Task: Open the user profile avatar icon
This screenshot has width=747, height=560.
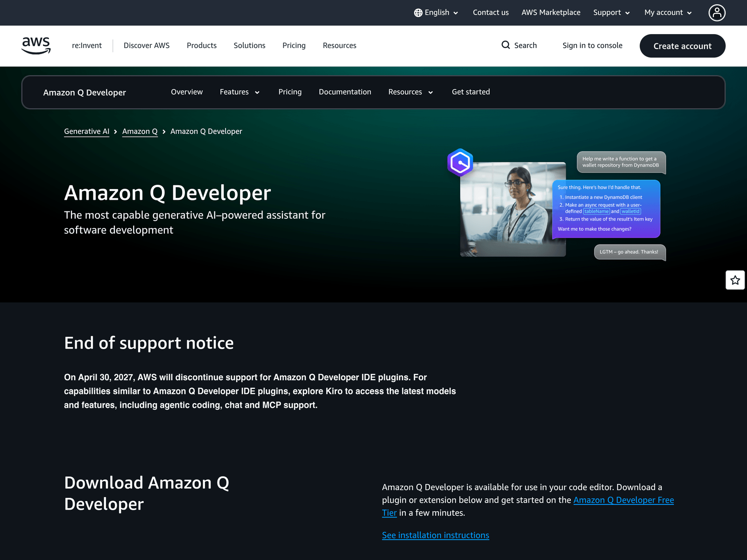Action: pos(717,13)
